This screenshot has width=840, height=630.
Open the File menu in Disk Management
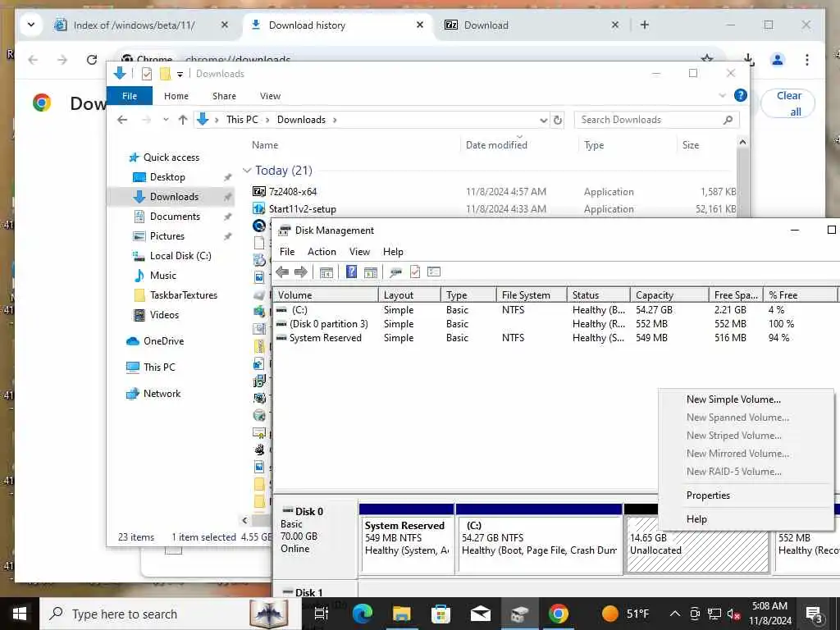286,252
